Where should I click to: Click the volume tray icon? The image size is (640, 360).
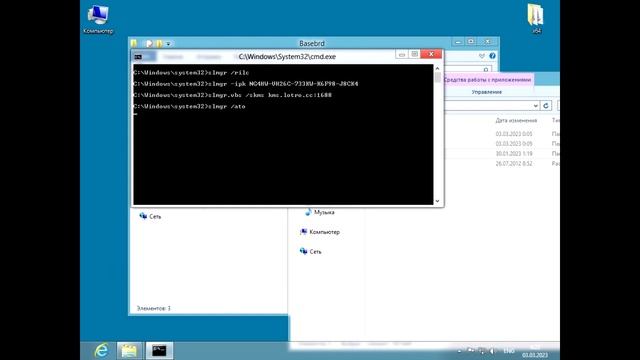pos(492,351)
